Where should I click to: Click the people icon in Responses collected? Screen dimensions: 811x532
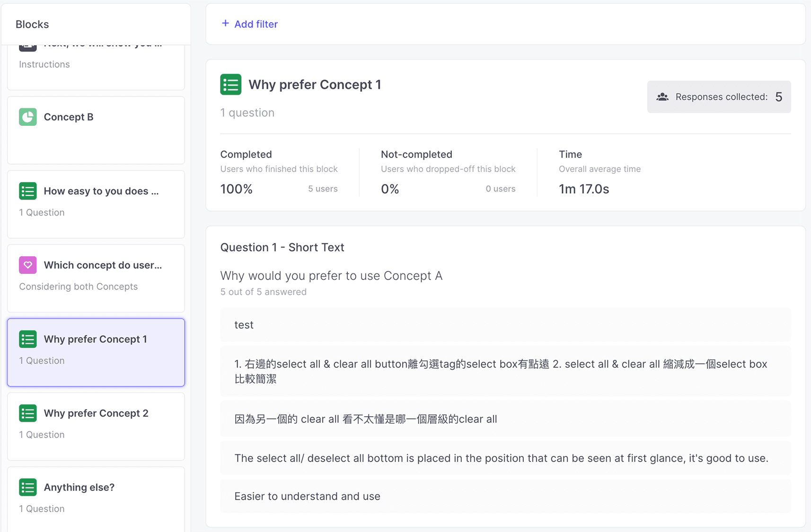click(x=662, y=97)
